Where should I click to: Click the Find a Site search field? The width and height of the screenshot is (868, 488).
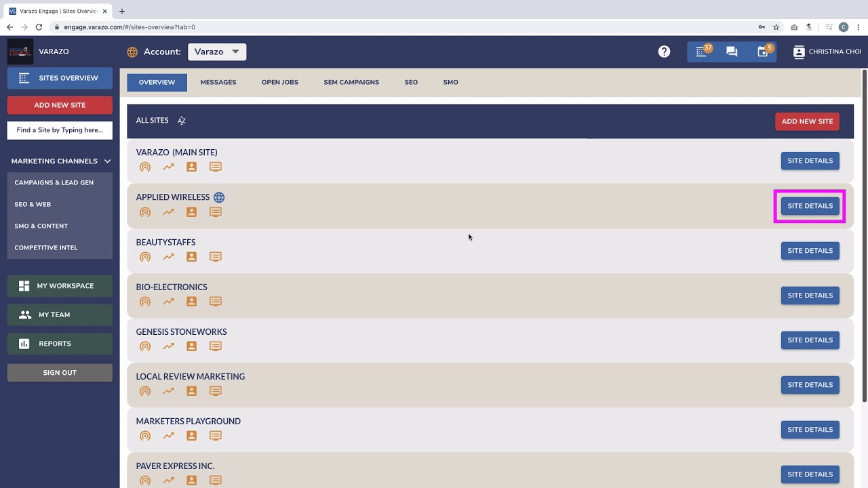[x=60, y=130]
